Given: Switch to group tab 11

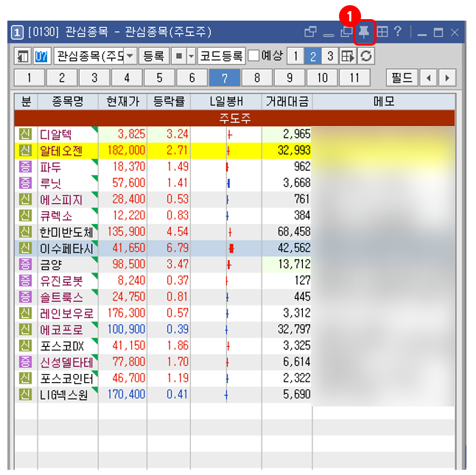Looking at the screenshot, I should (x=354, y=77).
